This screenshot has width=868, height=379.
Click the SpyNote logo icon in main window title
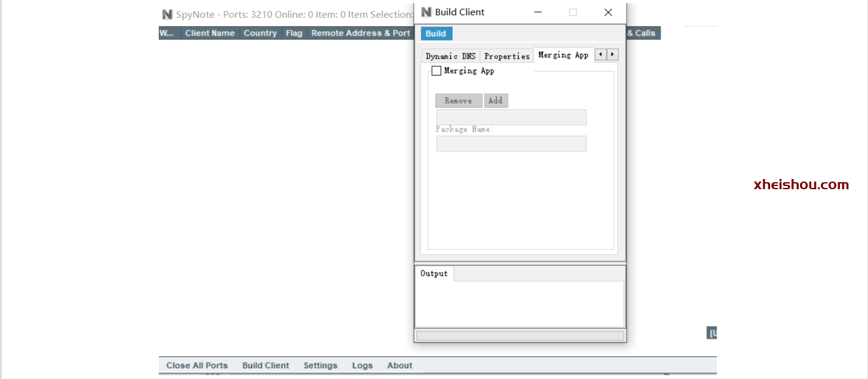click(167, 14)
